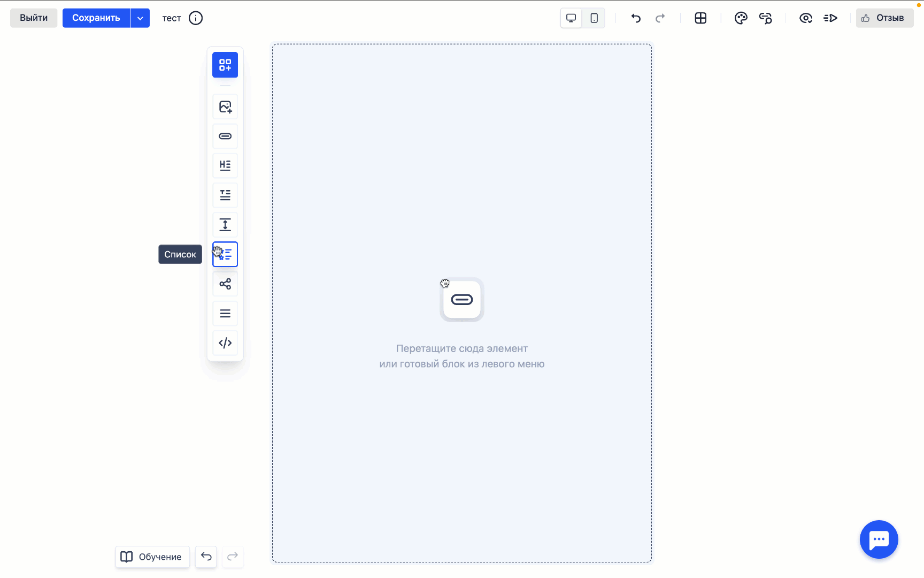Add a social links element
Image resolution: width=924 pixels, height=578 pixels.
point(225,284)
